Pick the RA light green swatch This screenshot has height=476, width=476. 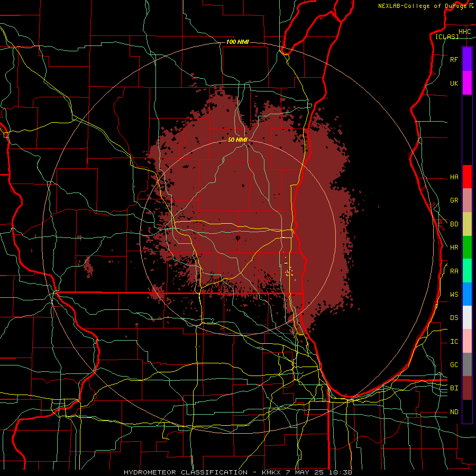point(467,271)
